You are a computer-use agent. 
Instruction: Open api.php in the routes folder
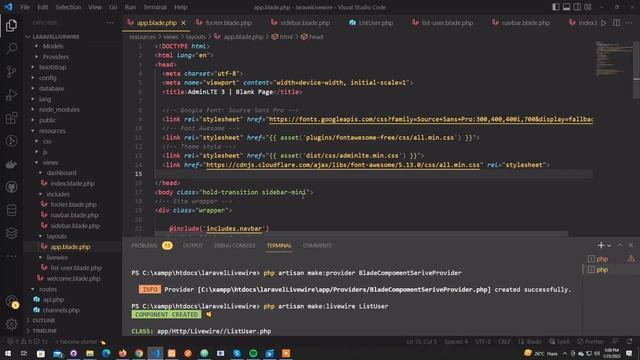pos(53,299)
